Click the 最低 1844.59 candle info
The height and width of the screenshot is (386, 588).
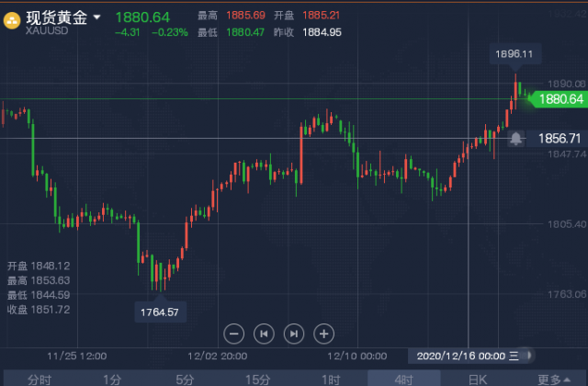[x=39, y=295]
